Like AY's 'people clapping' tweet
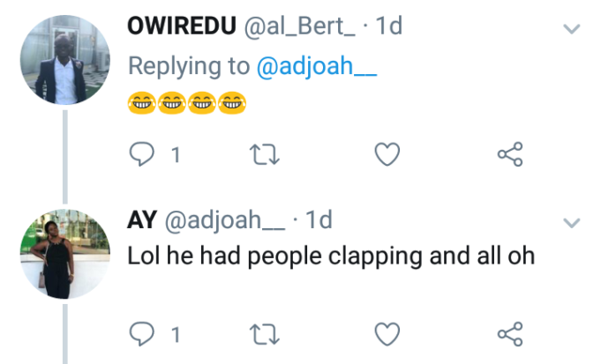Screen dimensions: 601x364 (387, 334)
